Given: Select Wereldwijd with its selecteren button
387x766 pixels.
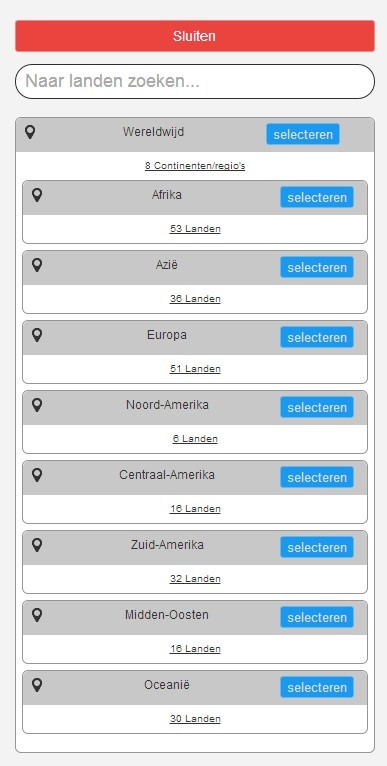Looking at the screenshot, I should pyautogui.click(x=303, y=134).
